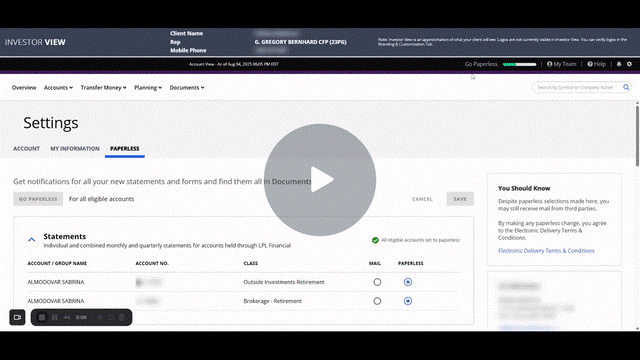Viewport: 640px width, 360px height.
Task: Open the Accounts dropdown menu
Action: (58, 87)
